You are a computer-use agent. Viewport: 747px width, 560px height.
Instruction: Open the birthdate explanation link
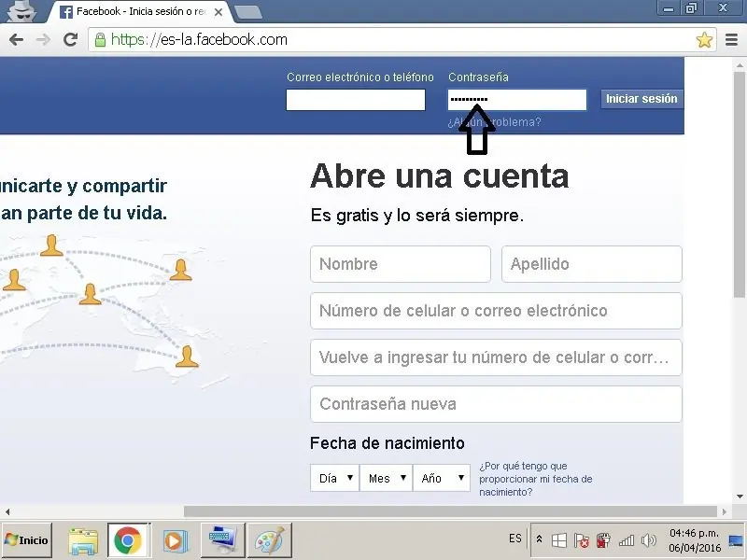click(535, 479)
